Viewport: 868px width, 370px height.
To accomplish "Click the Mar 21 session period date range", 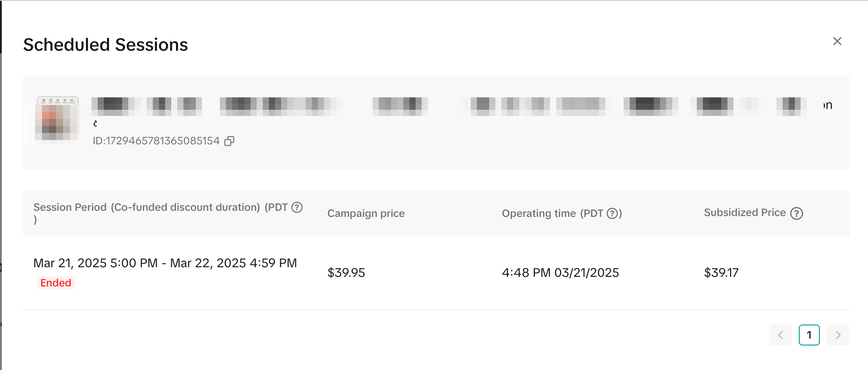I will tap(165, 263).
